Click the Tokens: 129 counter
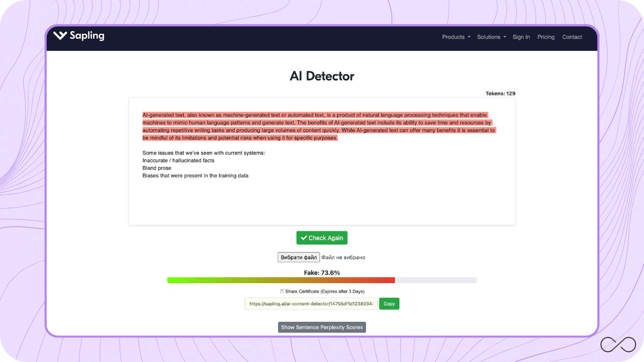 click(500, 93)
